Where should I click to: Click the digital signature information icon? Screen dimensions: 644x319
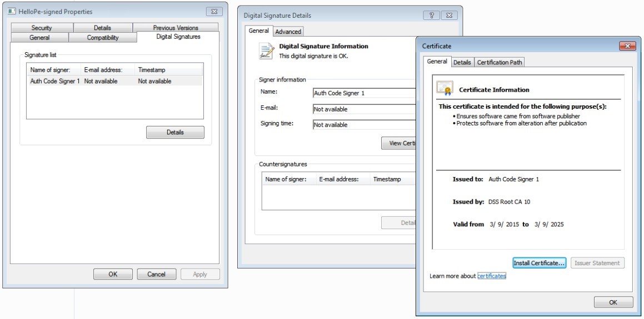point(267,51)
